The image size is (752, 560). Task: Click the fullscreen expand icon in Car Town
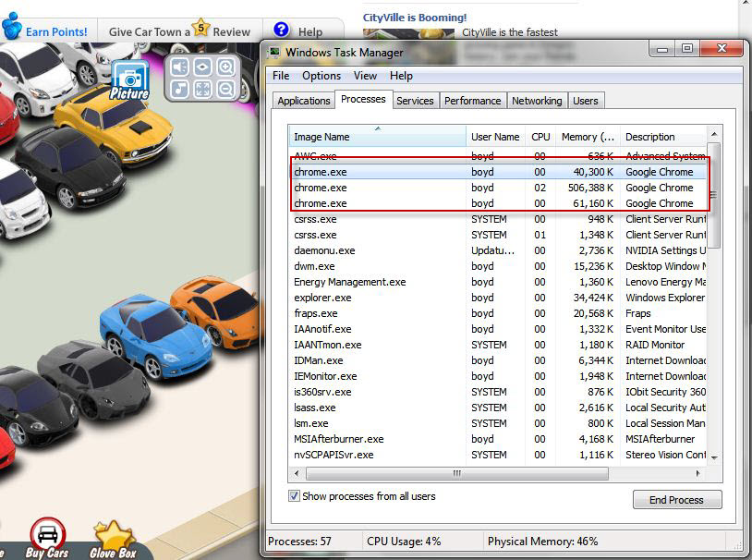202,89
